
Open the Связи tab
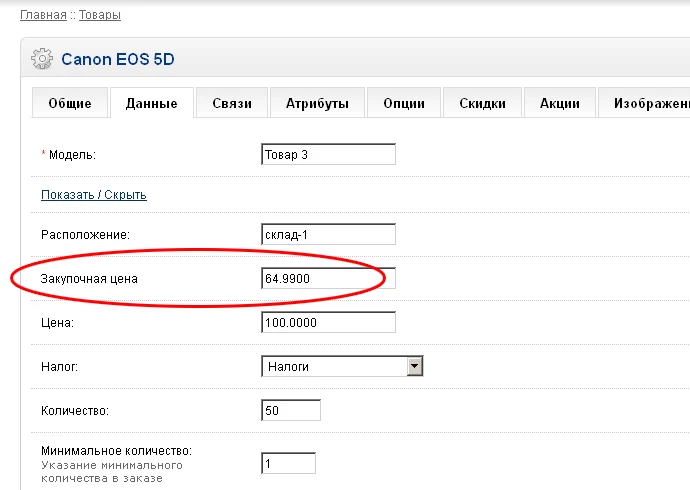(x=232, y=103)
